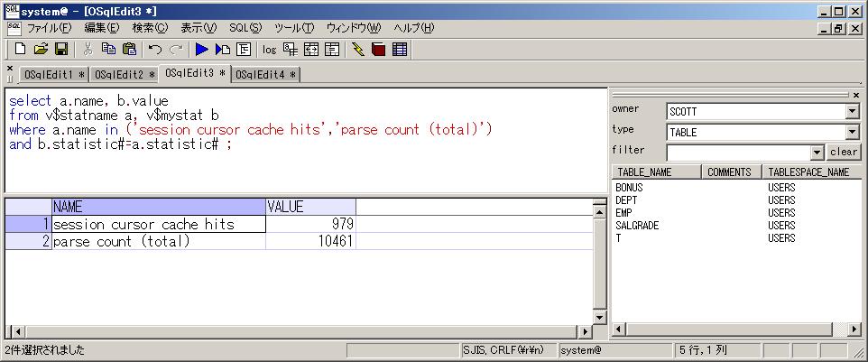The height and width of the screenshot is (362, 868).
Task: Click the blue table grid icon
Action: coord(400,50)
